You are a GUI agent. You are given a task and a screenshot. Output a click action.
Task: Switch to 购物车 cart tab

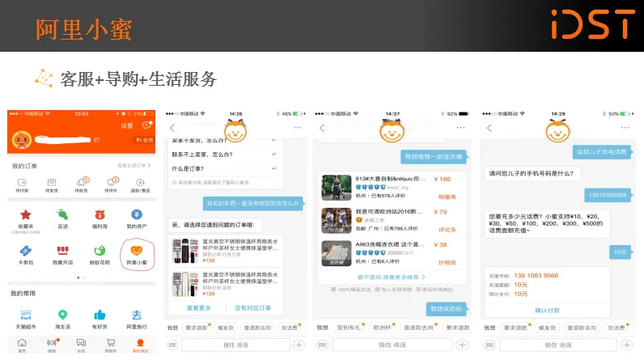click(x=111, y=345)
